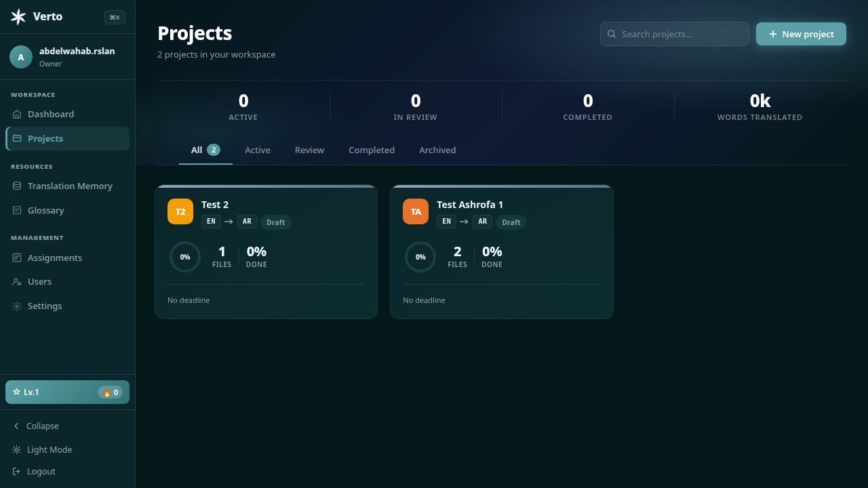Click the AR target language tag on Test 2
This screenshot has width=868, height=488.
pyautogui.click(x=247, y=222)
